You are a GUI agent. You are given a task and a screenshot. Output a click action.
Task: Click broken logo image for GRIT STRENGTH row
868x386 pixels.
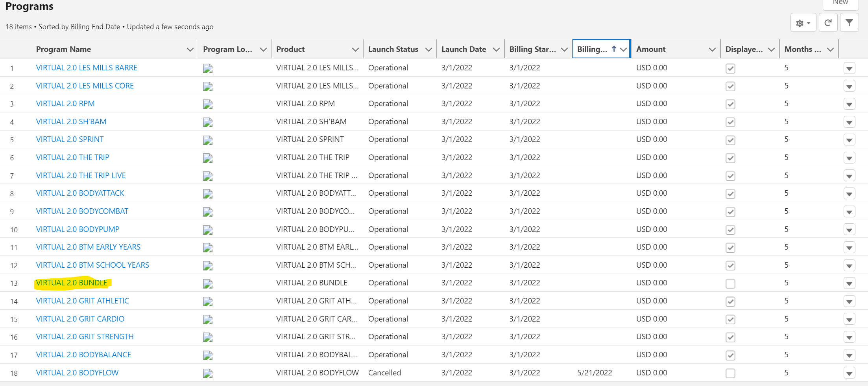[x=208, y=337]
